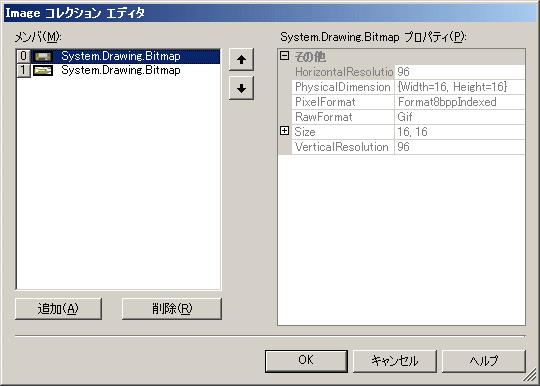Click the index number 1 cell
540x386 pixels.
[23, 71]
